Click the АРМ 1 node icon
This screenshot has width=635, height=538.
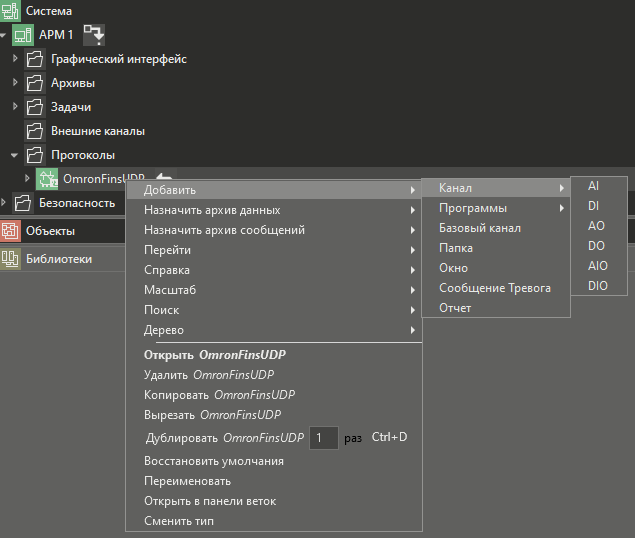pos(23,35)
